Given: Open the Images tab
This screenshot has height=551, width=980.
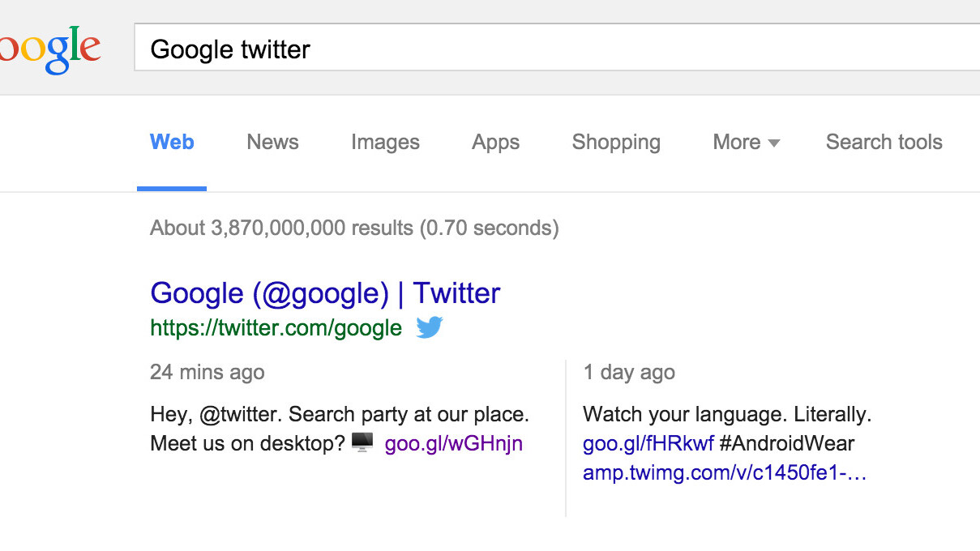Looking at the screenshot, I should point(385,143).
